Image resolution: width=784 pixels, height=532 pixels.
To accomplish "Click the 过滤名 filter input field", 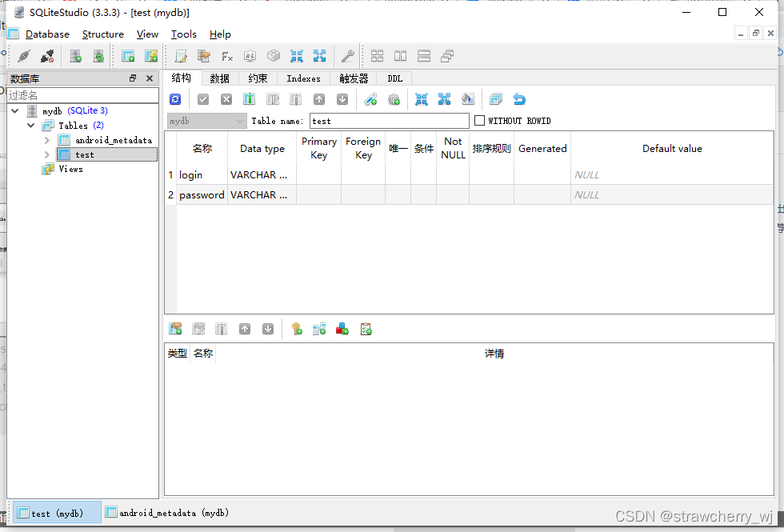I will (x=83, y=95).
